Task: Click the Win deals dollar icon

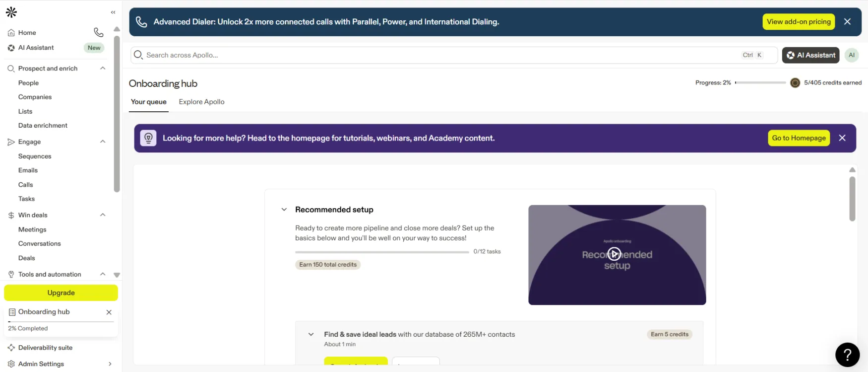Action: pyautogui.click(x=11, y=215)
